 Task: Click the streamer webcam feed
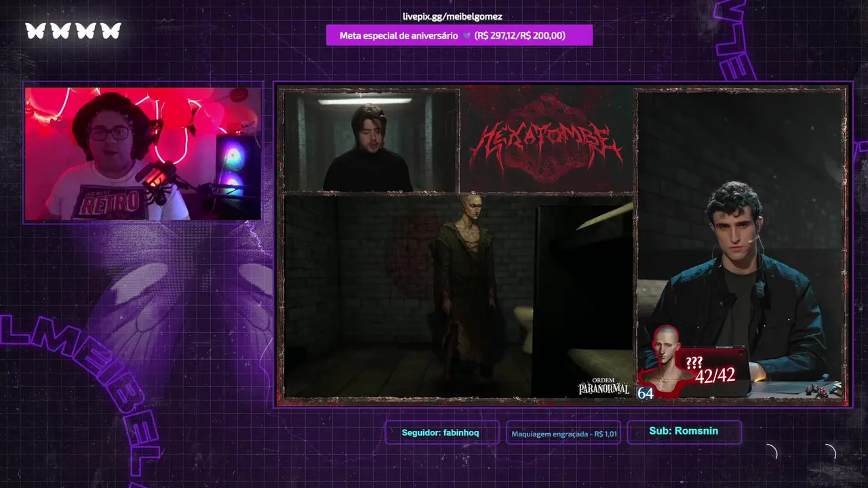coord(143,153)
